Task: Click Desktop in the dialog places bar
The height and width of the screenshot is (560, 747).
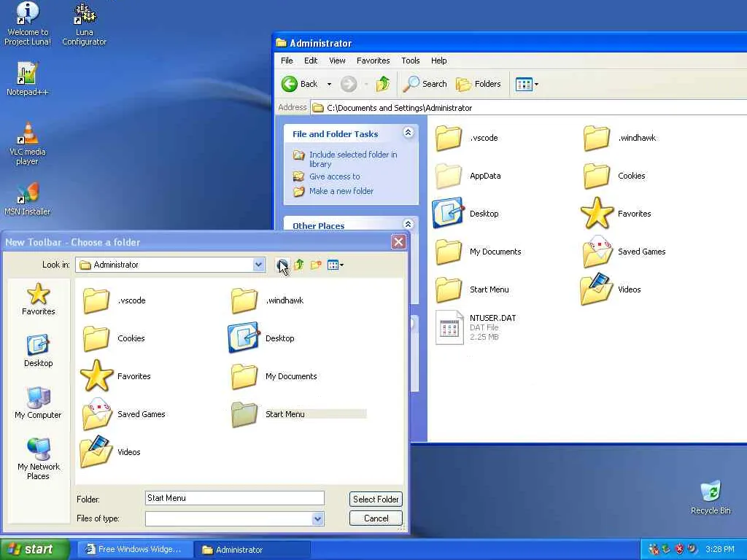Action: (39, 351)
